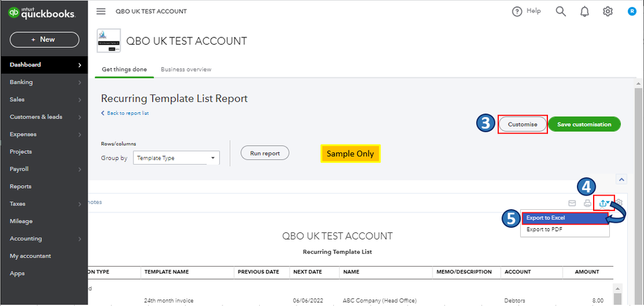
Task: Expand the Banking sidebar submenu
Action: coord(80,83)
